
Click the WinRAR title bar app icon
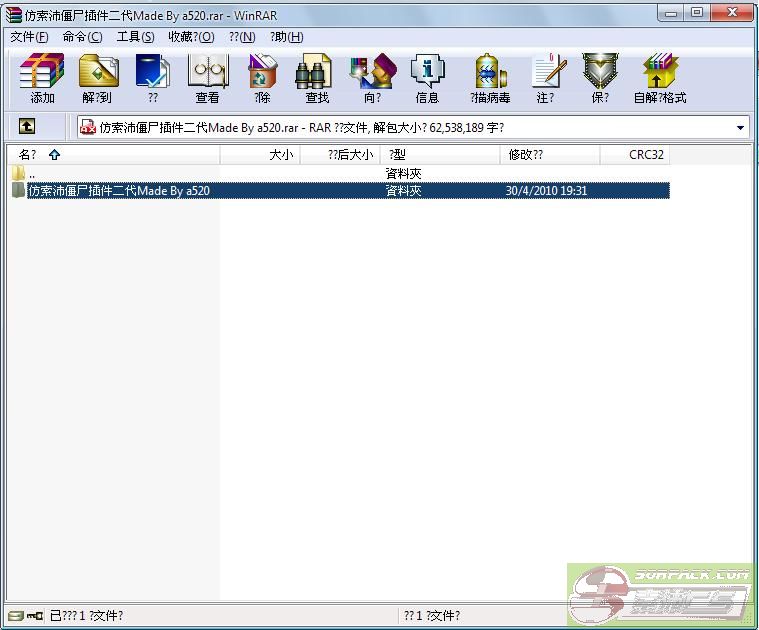14,15
